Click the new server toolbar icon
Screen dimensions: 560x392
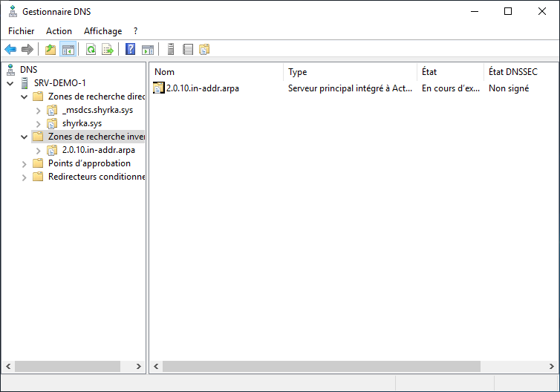coord(171,50)
